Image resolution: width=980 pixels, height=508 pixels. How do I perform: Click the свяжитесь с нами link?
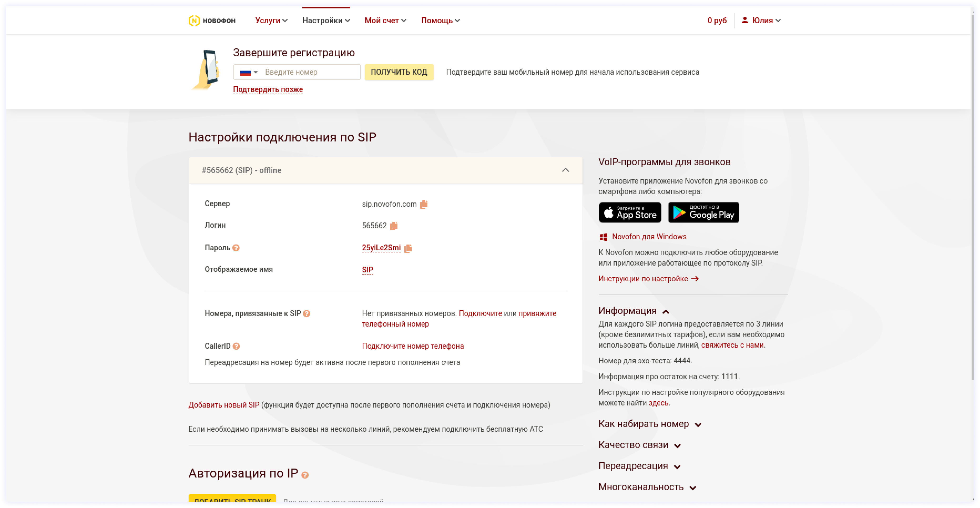click(732, 346)
